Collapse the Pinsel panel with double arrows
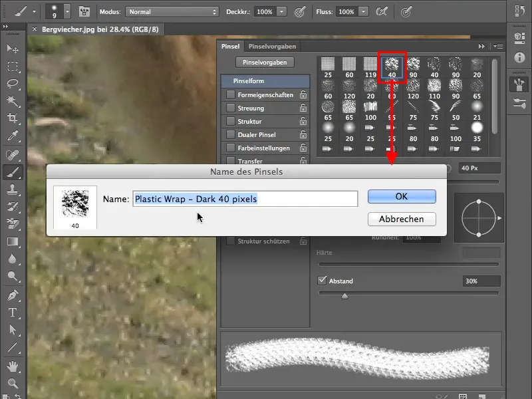 (x=481, y=46)
